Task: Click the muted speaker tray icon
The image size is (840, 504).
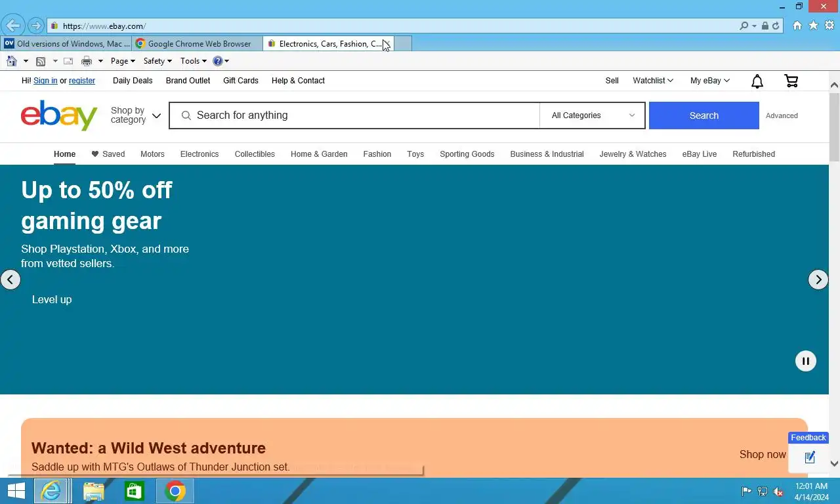Action: 779,492
